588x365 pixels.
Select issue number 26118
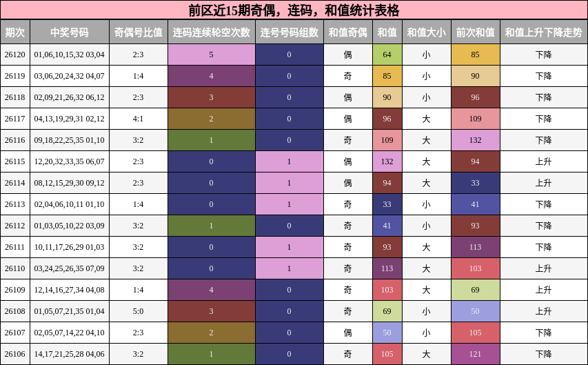[15, 97]
